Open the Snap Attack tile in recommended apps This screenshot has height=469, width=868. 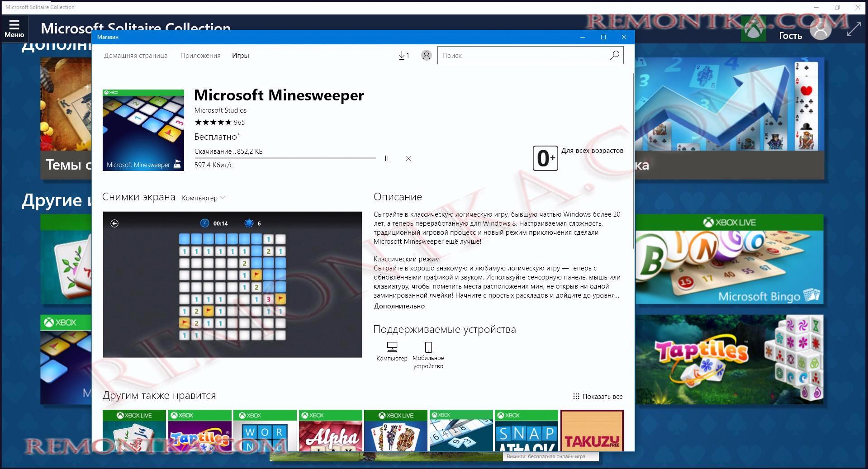coord(526,431)
